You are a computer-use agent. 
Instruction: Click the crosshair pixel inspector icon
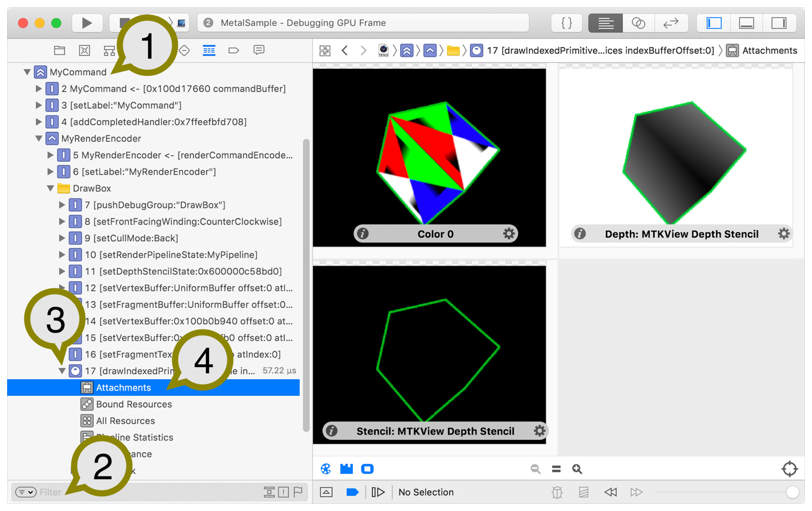[x=789, y=469]
